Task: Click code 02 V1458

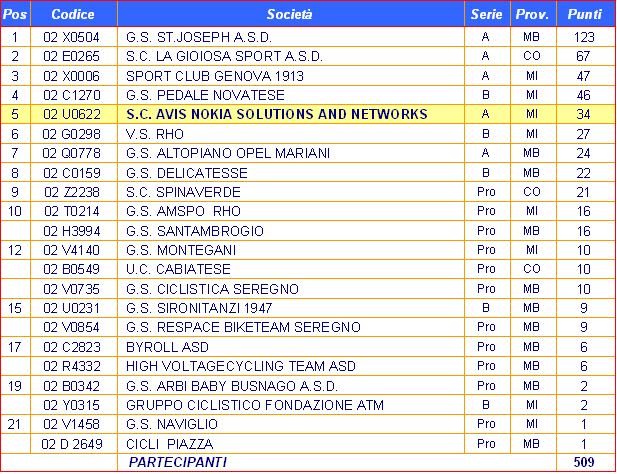Action: (x=72, y=424)
